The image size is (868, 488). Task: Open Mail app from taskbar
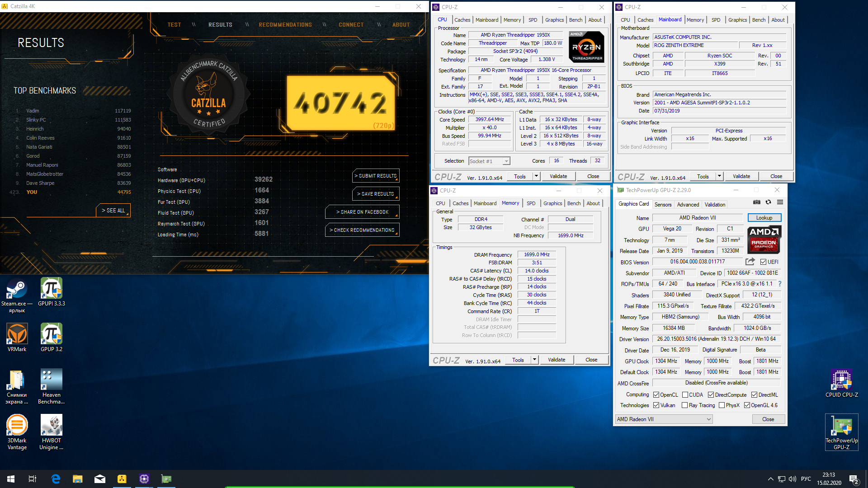click(x=100, y=479)
